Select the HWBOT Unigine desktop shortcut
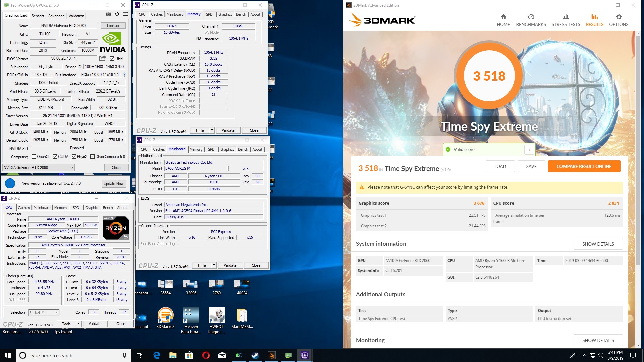644x362 pixels. click(x=216, y=320)
